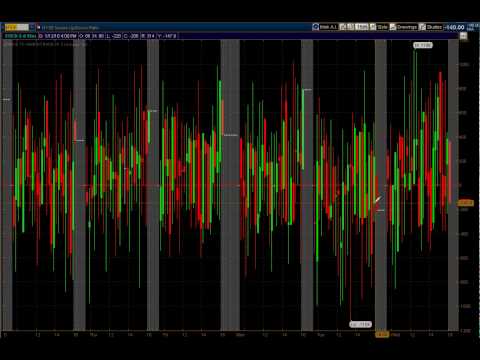This screenshot has height=360, width=480.
Task: Click the small square icon below the toolbar
Action: [463, 36]
